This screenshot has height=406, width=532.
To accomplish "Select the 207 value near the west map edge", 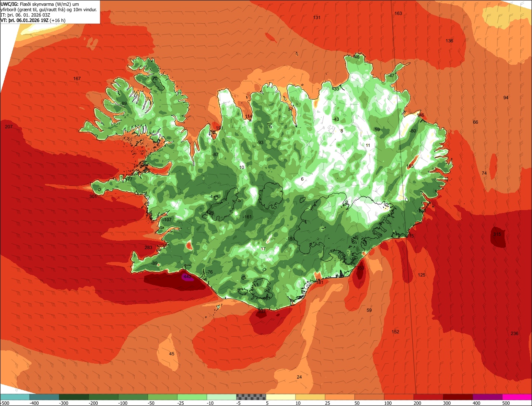I will tap(9, 126).
